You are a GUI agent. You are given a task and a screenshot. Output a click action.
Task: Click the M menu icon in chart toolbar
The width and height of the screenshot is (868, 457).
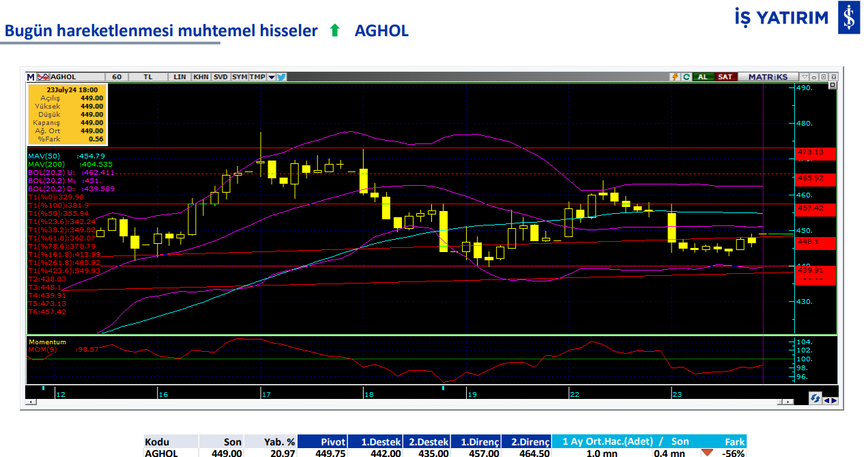pyautogui.click(x=31, y=77)
